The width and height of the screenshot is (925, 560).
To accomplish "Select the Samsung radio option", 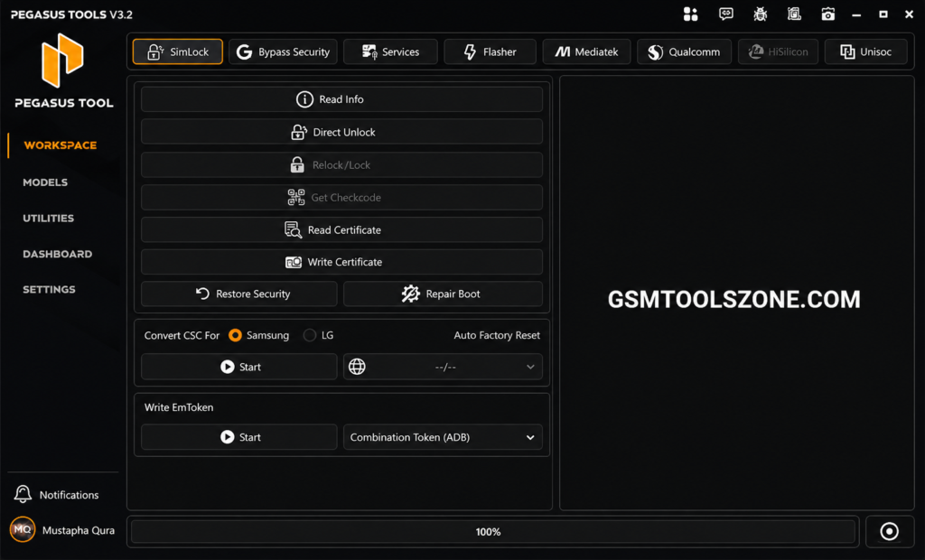I will [235, 335].
